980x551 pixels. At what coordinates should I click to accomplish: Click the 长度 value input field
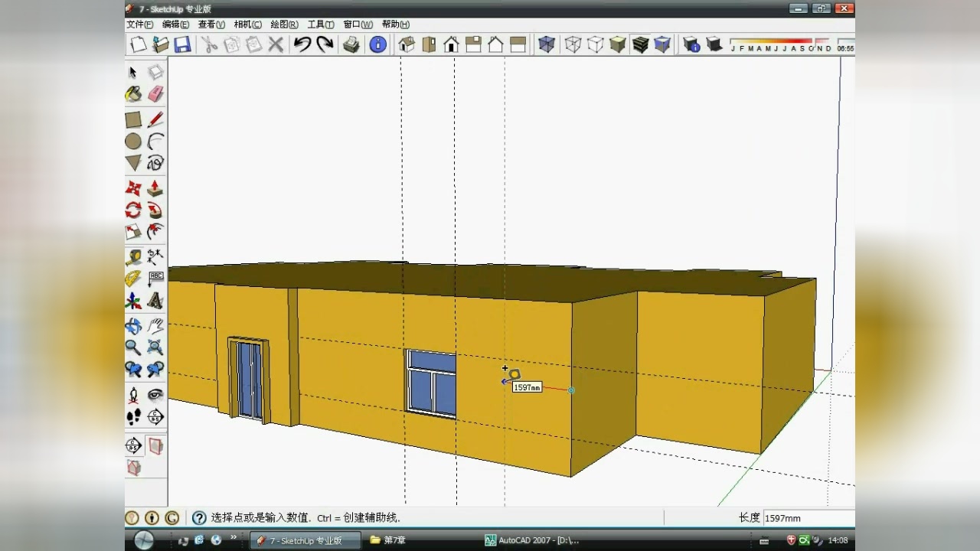[808, 518]
